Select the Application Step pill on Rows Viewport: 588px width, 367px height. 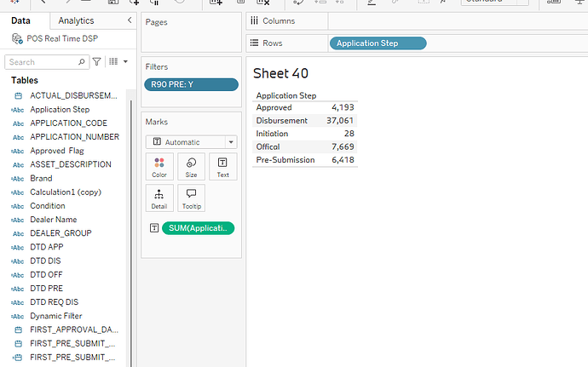coord(378,43)
